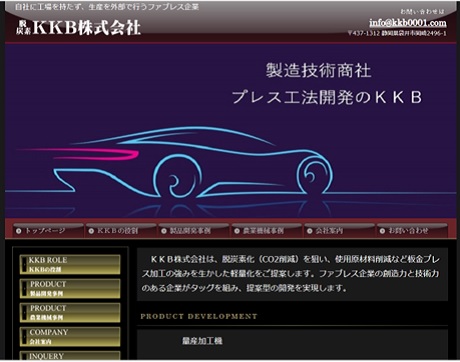The width and height of the screenshot is (460, 362).
Task: Go to the KKBの役割 menu item
Action: click(x=121, y=231)
